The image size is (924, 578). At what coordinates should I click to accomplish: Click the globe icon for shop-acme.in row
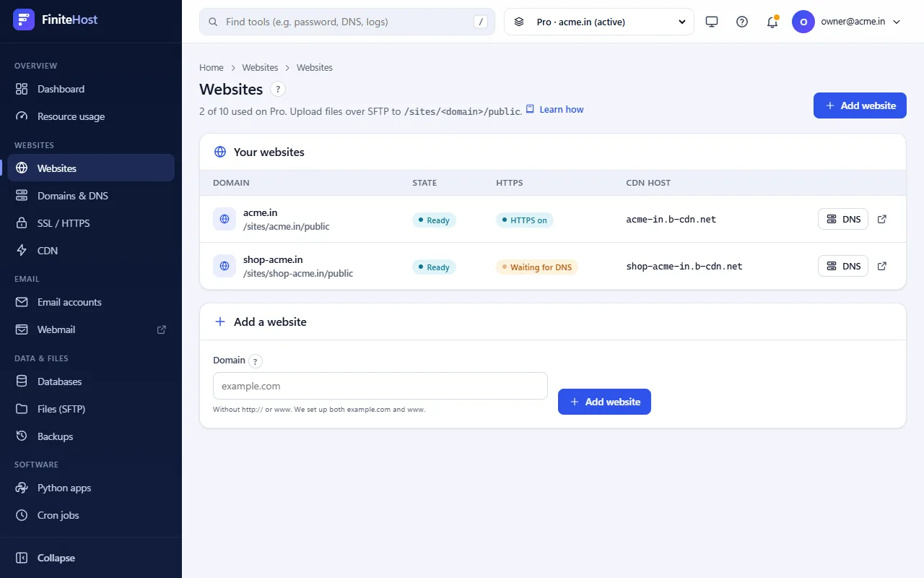[x=225, y=266]
